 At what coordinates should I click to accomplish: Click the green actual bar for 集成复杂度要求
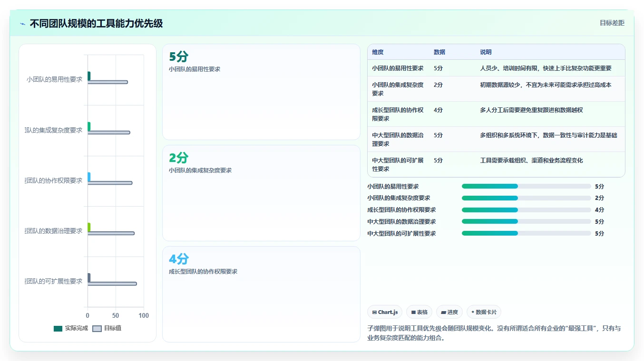click(89, 126)
